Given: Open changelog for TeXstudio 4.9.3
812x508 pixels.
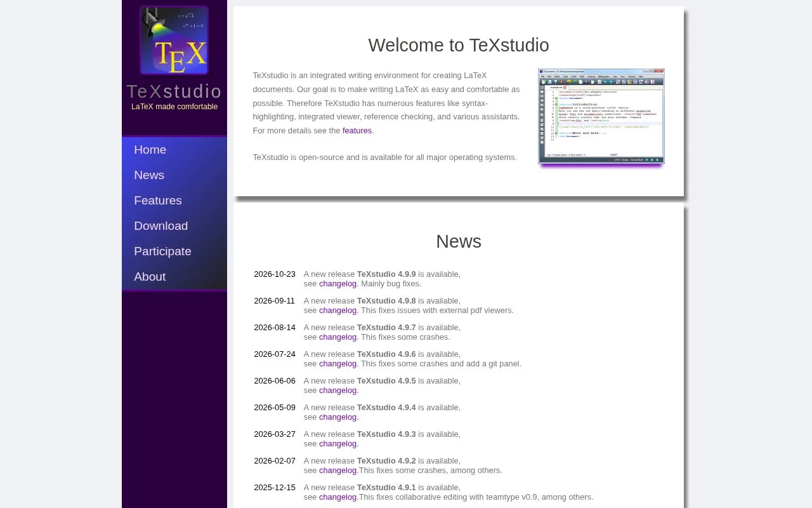Looking at the screenshot, I should point(337,444).
